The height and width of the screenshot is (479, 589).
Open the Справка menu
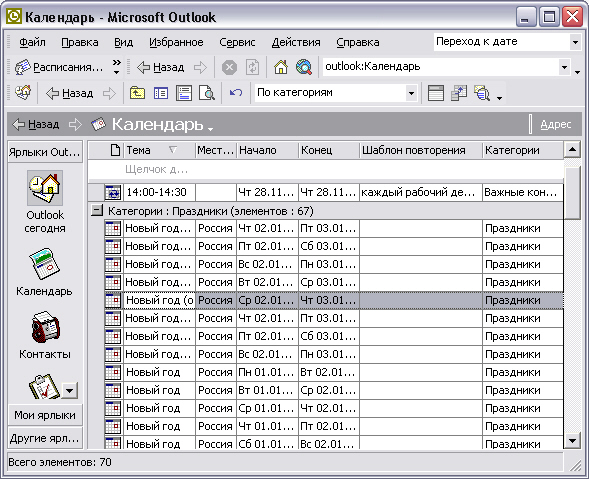[358, 42]
